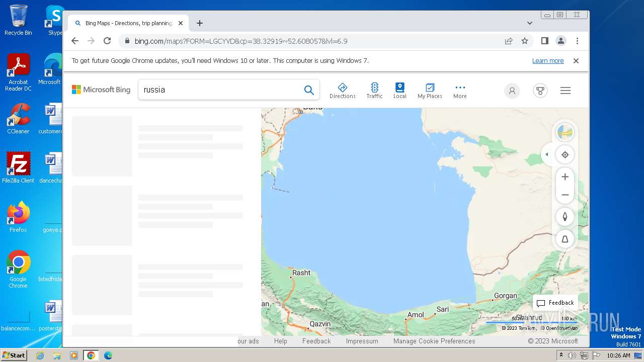The width and height of the screenshot is (644, 362).
Task: Open the map Feedback button
Action: 555,303
